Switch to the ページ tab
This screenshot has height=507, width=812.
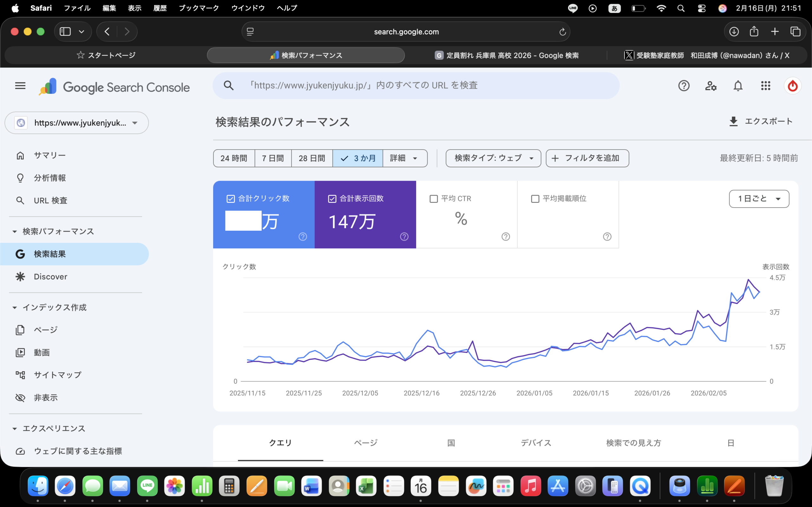[x=366, y=443]
